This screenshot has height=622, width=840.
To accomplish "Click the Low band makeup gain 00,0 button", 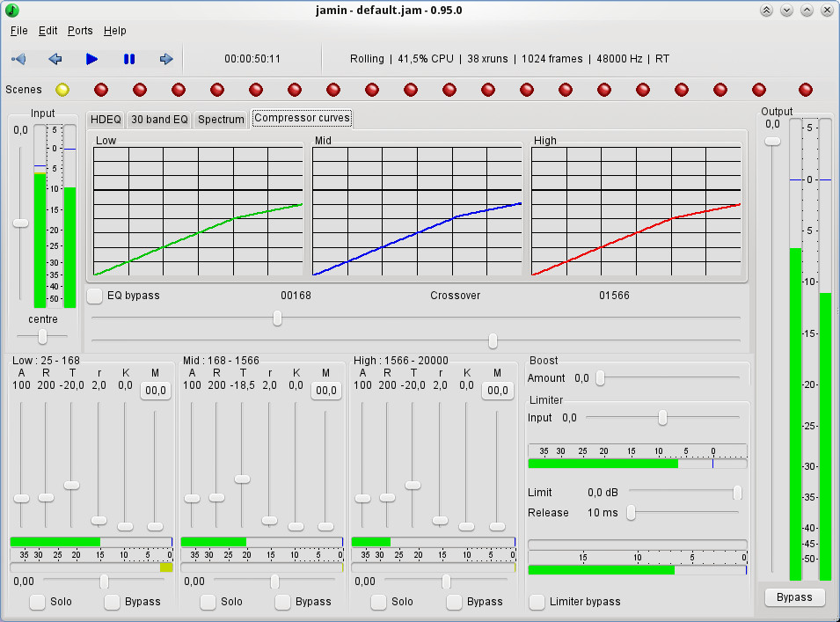I will [156, 391].
